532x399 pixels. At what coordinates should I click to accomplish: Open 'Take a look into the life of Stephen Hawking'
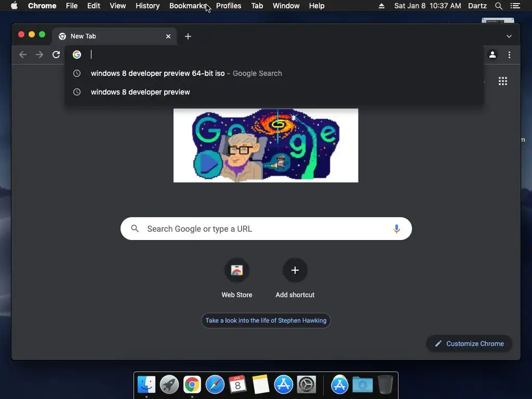pyautogui.click(x=265, y=320)
